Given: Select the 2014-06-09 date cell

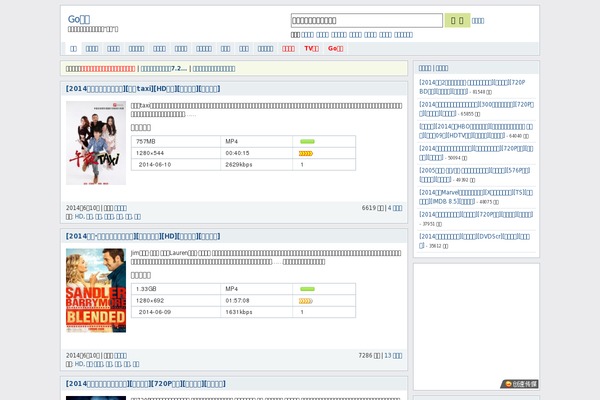Looking at the screenshot, I should click(176, 312).
